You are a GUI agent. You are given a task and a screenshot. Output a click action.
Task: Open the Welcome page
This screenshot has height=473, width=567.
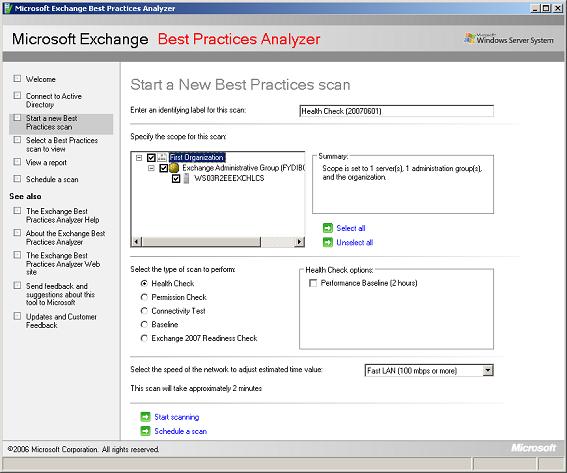[40, 79]
